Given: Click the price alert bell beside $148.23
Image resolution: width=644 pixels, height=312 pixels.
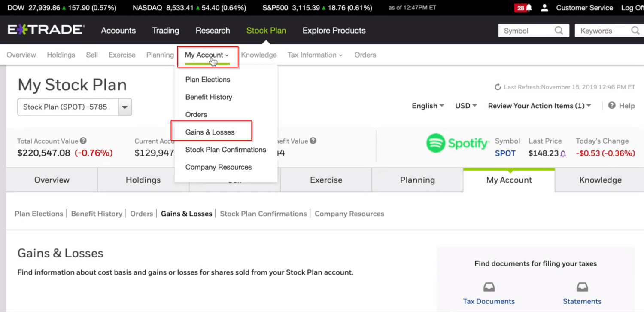Looking at the screenshot, I should pos(562,153).
